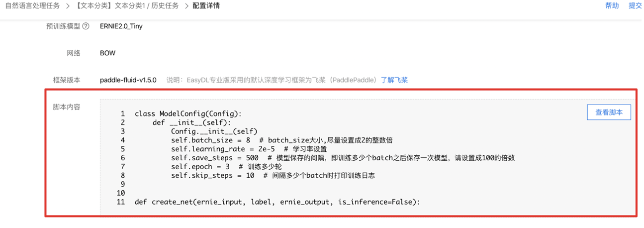Screen dimensions: 644x228
Task: Select the ERNIE2.0_Tiny model value
Action: pos(121,26)
